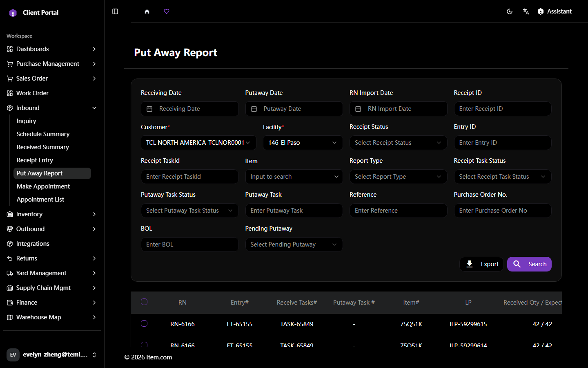
Task: Open calendar icon in Putaway Date
Action: click(x=254, y=109)
